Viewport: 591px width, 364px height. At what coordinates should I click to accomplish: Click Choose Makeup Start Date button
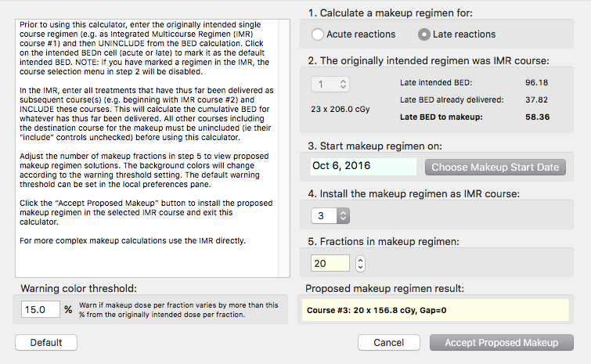coord(495,167)
